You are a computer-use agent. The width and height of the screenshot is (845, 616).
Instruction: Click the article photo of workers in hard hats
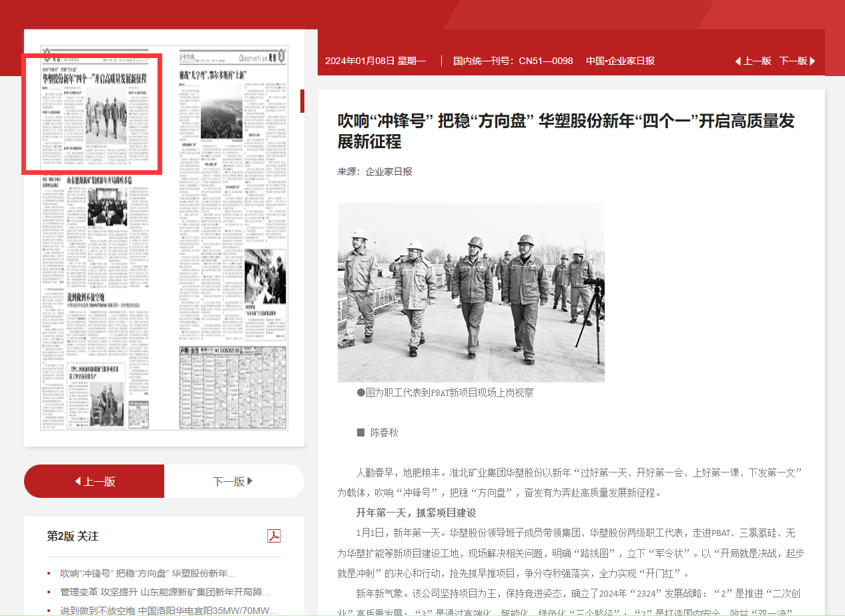471,293
